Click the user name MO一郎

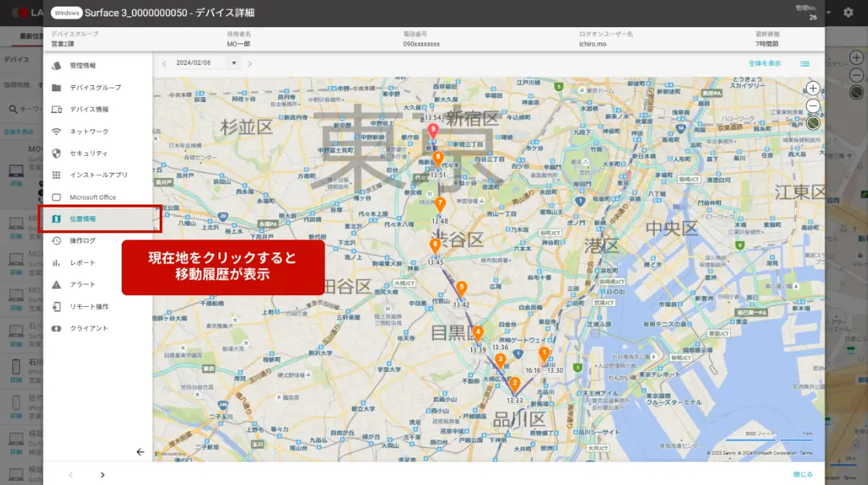pos(239,43)
